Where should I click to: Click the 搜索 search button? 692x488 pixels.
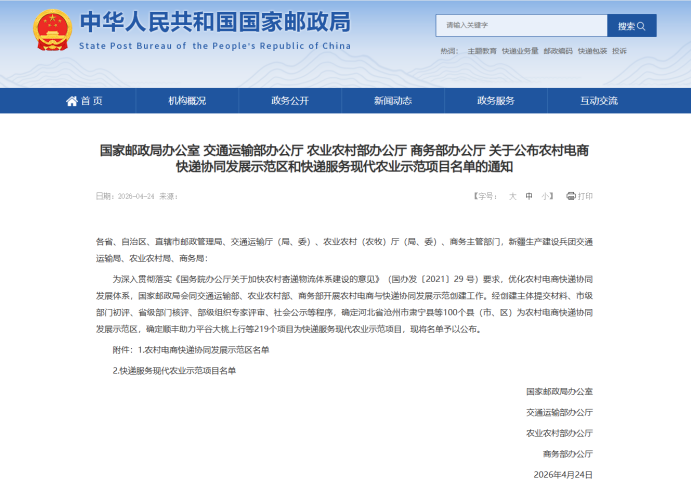[631, 25]
